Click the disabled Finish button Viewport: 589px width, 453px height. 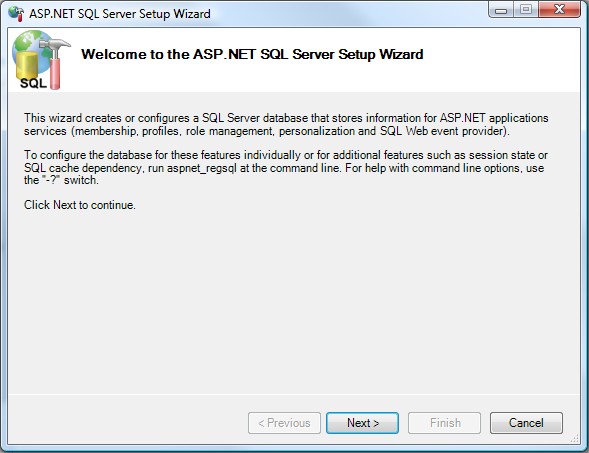(x=444, y=423)
